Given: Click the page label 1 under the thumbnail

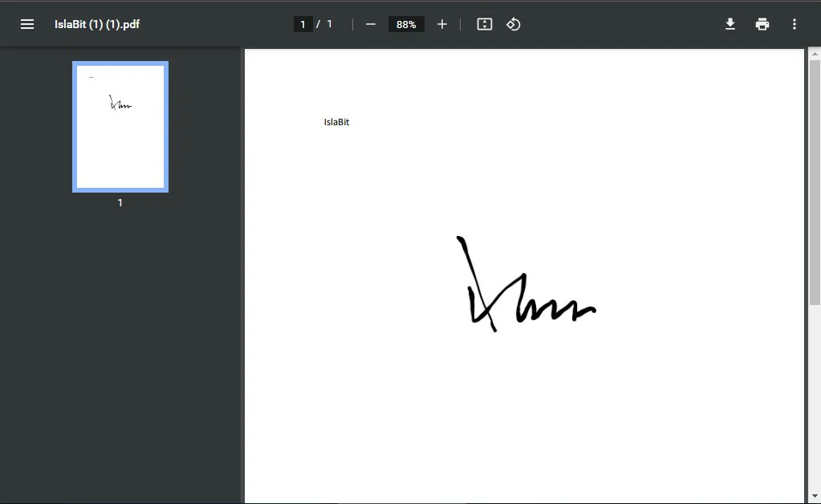Looking at the screenshot, I should pyautogui.click(x=120, y=202).
